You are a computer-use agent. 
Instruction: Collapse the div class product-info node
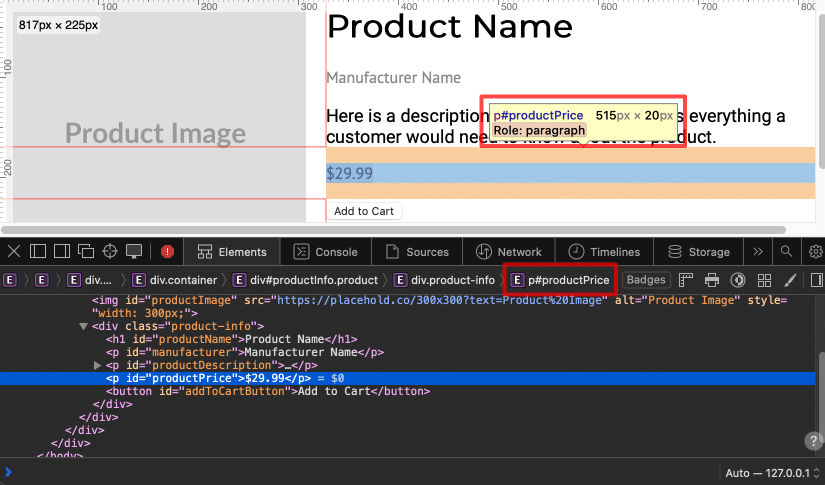tap(83, 326)
